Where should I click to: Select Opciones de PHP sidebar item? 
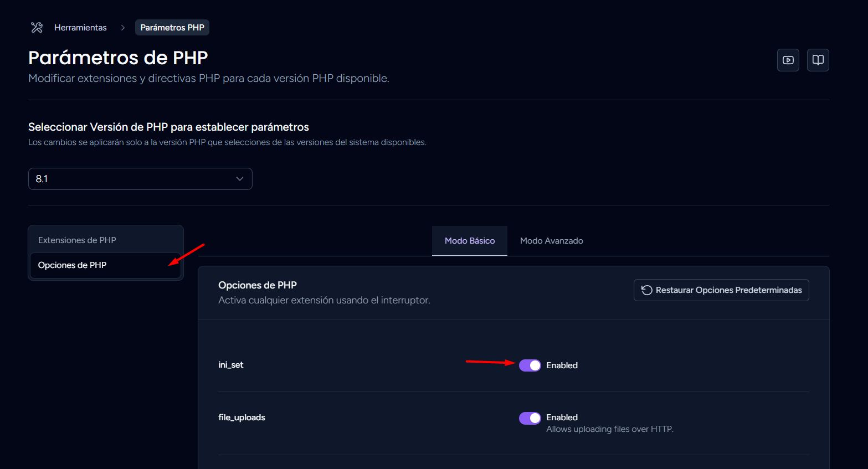click(73, 265)
